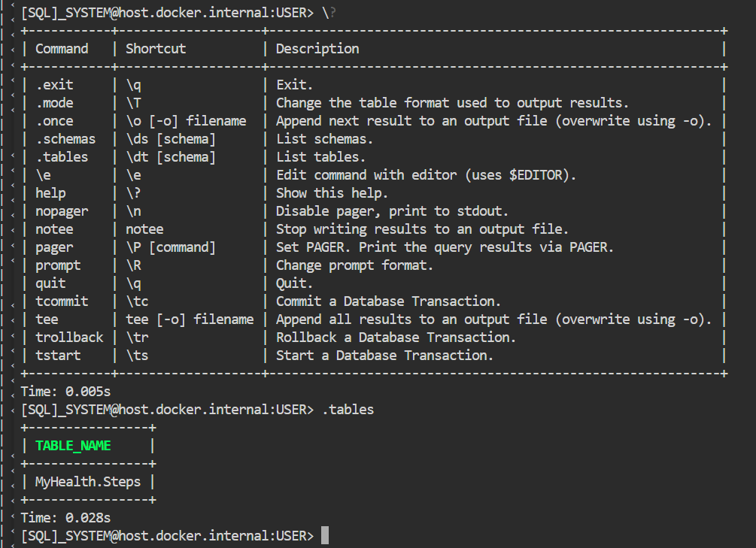Click the .schemas command entry
Viewport: 756px width, 548px height.
[x=65, y=138]
